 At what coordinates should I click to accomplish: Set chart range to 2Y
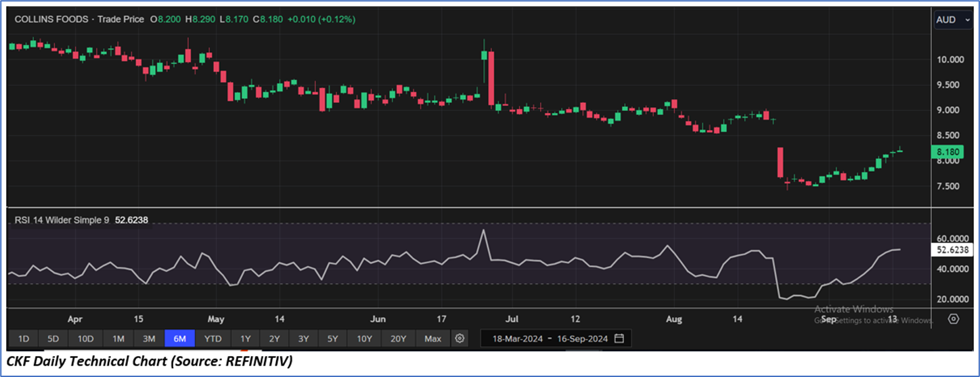coord(274,338)
